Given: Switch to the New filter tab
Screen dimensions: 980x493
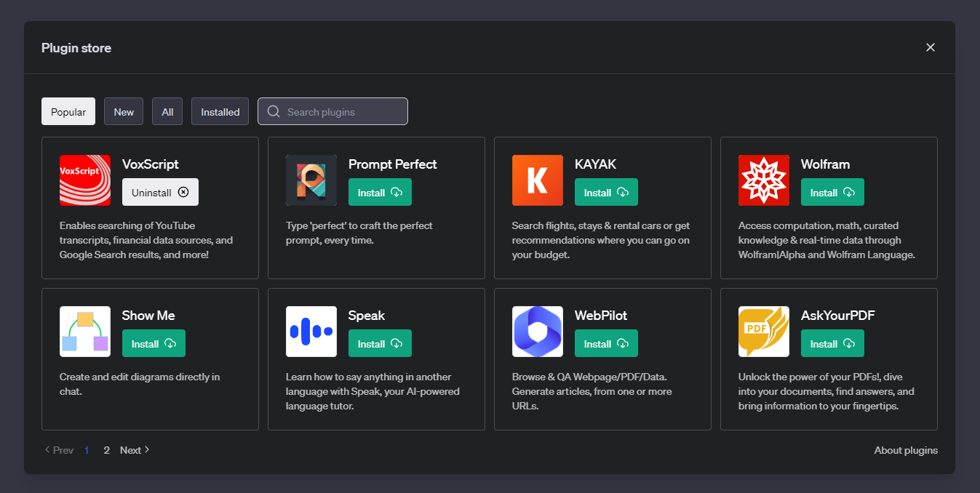Looking at the screenshot, I should [x=124, y=111].
